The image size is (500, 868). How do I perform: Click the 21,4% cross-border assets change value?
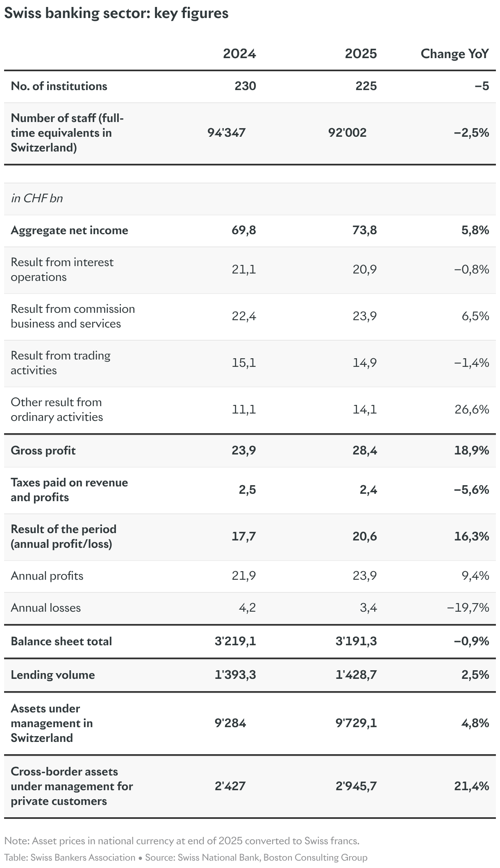tap(472, 786)
